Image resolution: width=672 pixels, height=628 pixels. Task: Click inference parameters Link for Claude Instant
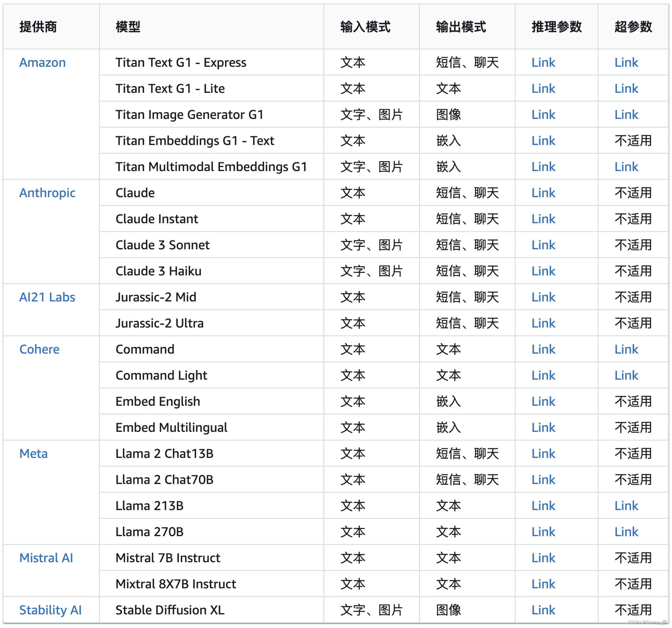coord(543,219)
